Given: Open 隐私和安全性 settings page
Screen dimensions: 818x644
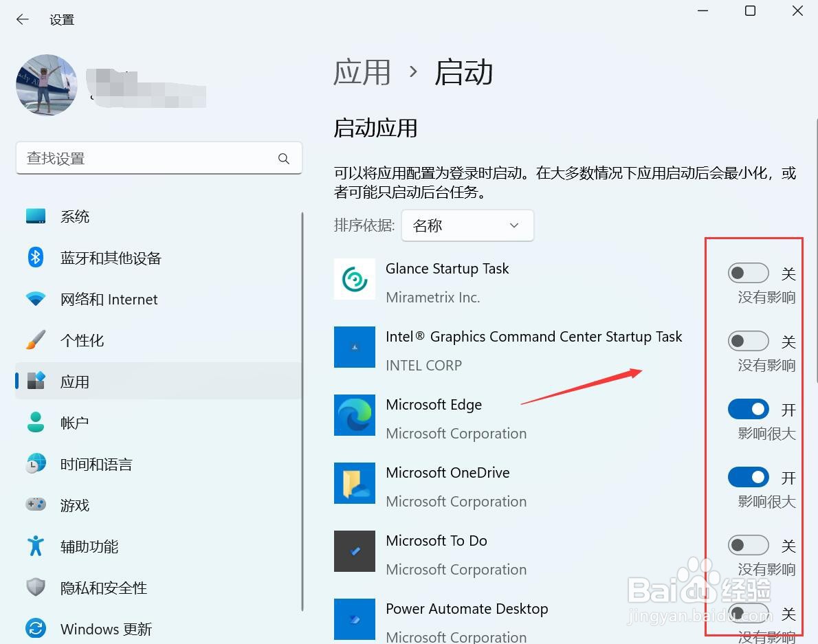Looking at the screenshot, I should click(x=158, y=587).
